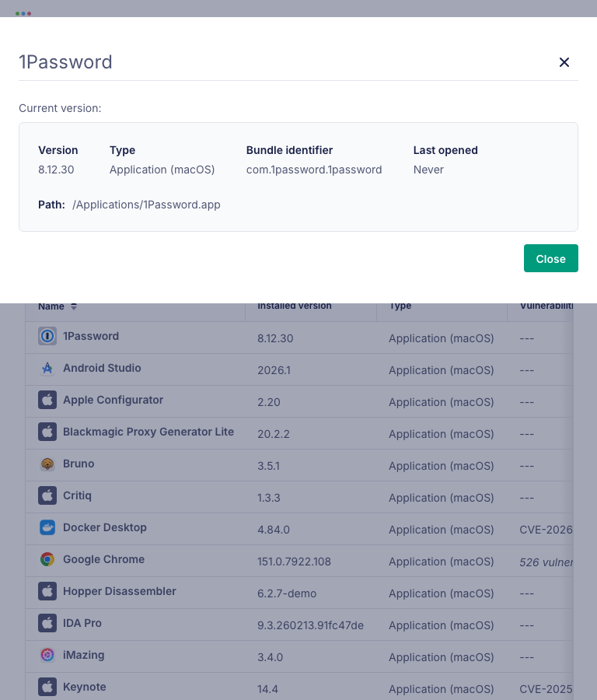Click the green Close button
This screenshot has width=597, height=700.
[x=550, y=258]
